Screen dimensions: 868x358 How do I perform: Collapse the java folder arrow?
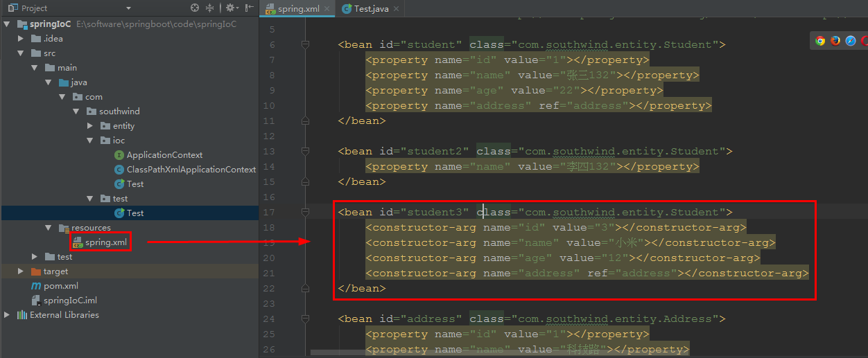[49, 82]
